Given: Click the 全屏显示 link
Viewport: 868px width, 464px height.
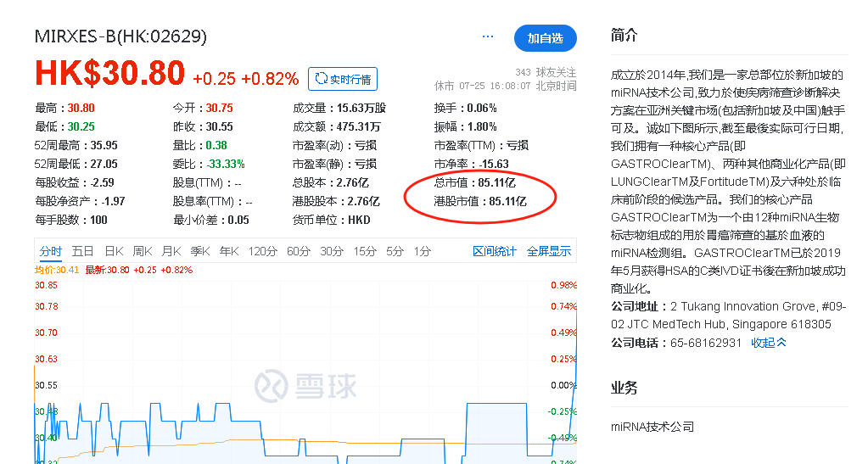Looking at the screenshot, I should tap(549, 251).
